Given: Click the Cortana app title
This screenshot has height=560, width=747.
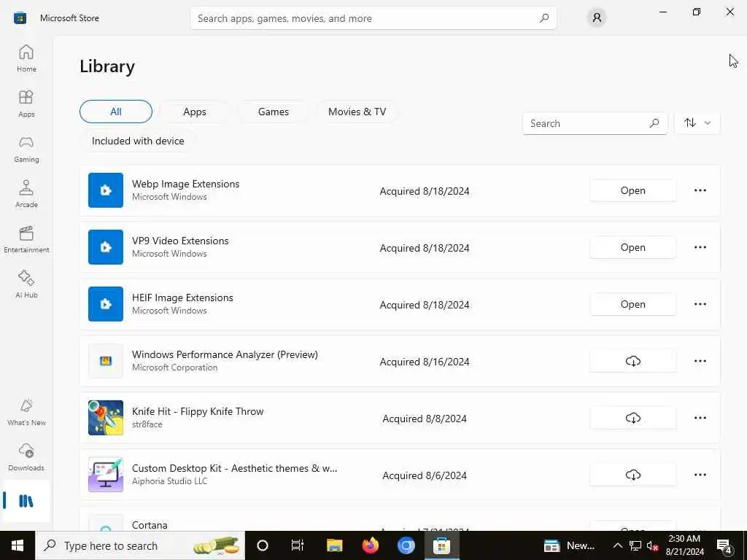Looking at the screenshot, I should [x=150, y=525].
